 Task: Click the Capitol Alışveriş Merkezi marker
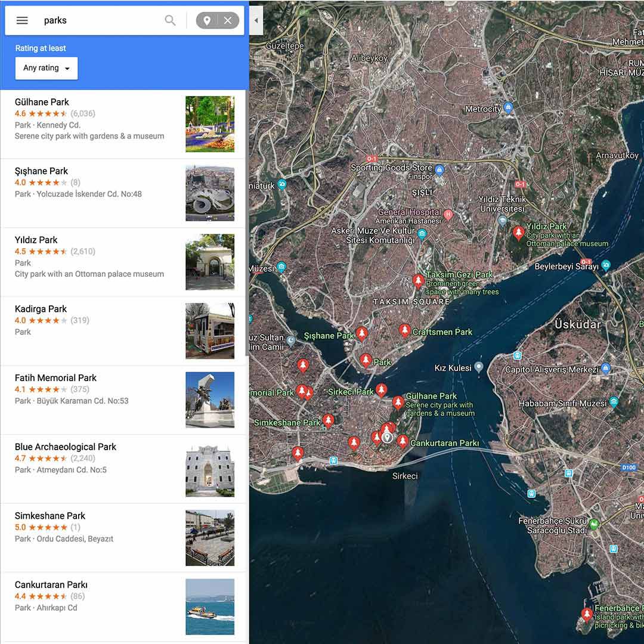point(605,369)
